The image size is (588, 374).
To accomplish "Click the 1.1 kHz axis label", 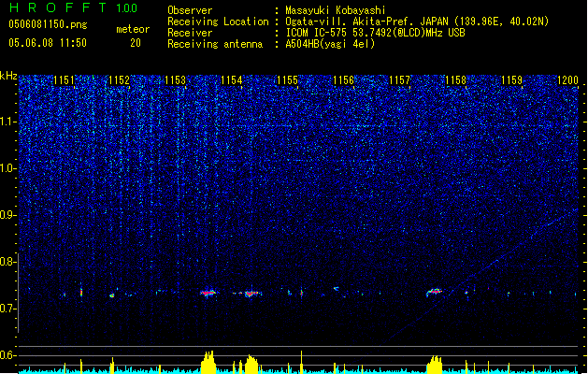I will pos(7,122).
